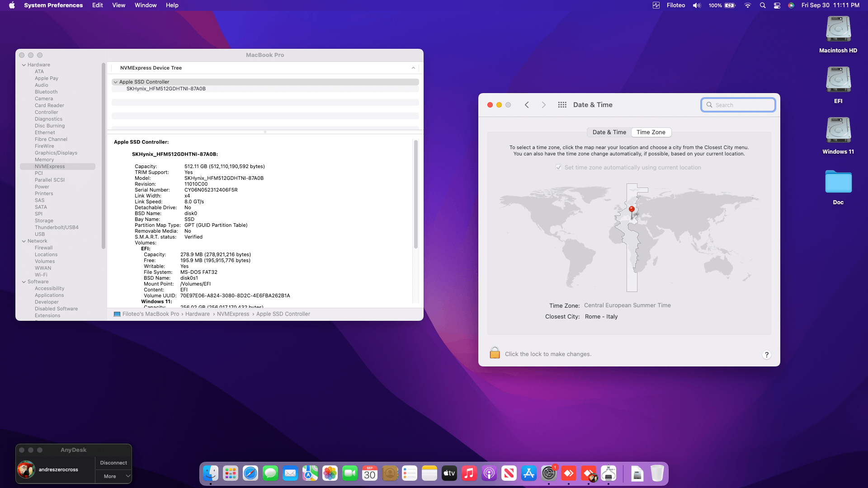Collapse NVMExpress Device Tree header chevron
Viewport: 868px width, 488px height.
click(x=413, y=68)
